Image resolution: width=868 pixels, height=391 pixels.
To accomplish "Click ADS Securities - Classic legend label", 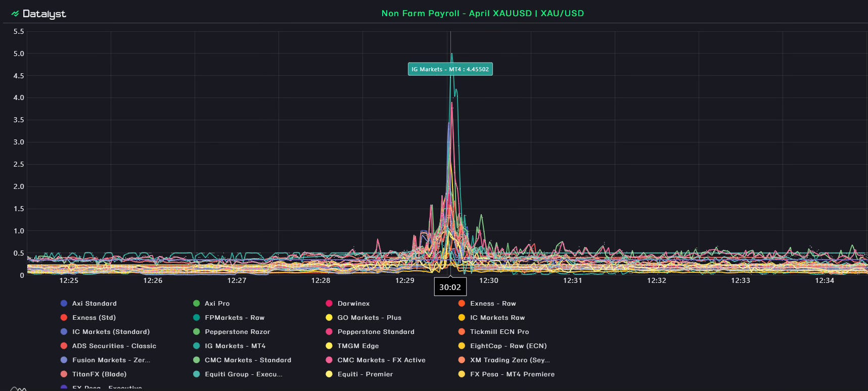I will tap(114, 346).
